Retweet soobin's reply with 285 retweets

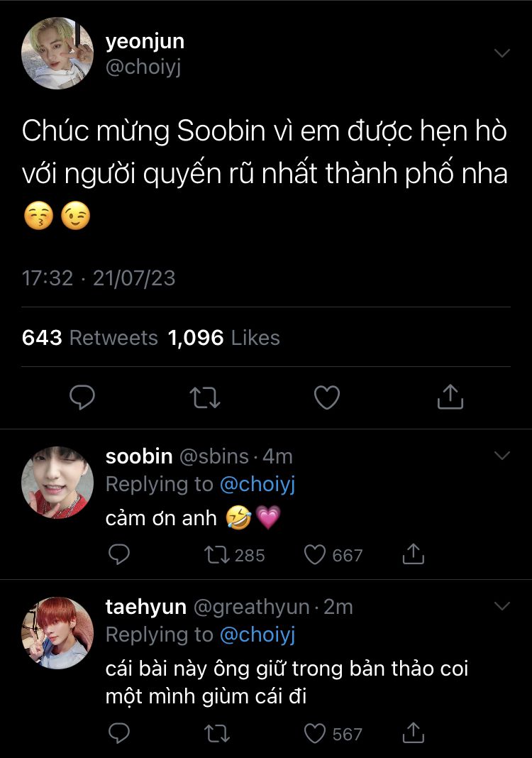click(213, 554)
